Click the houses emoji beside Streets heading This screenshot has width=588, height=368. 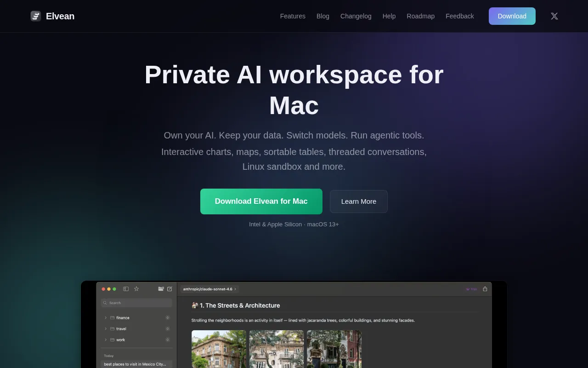pos(195,305)
